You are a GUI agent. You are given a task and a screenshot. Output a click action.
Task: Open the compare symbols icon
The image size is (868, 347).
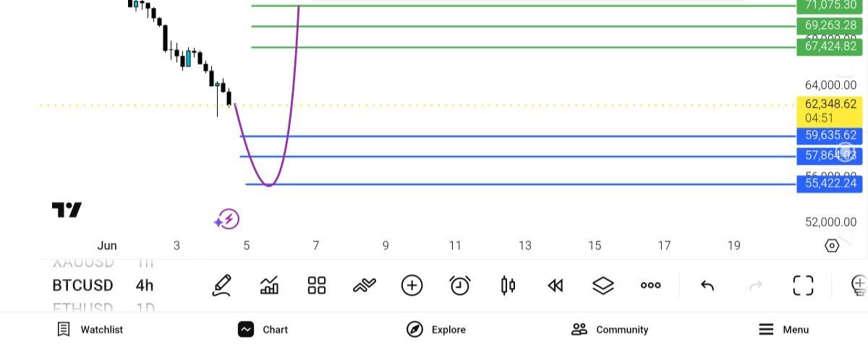[365, 286]
